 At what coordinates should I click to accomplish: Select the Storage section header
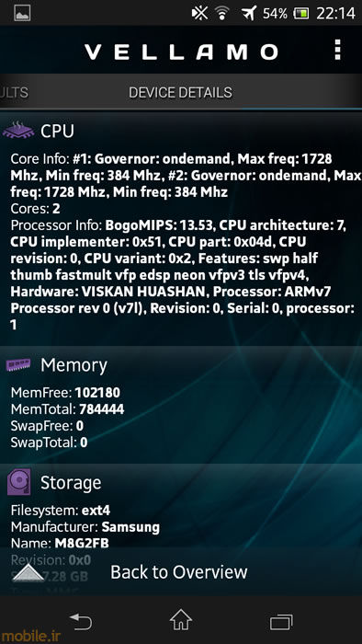[71, 483]
